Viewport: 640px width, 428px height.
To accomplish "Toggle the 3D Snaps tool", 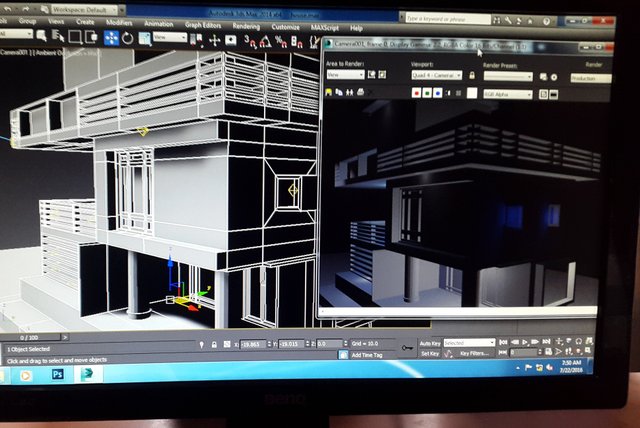I will pyautogui.click(x=250, y=41).
